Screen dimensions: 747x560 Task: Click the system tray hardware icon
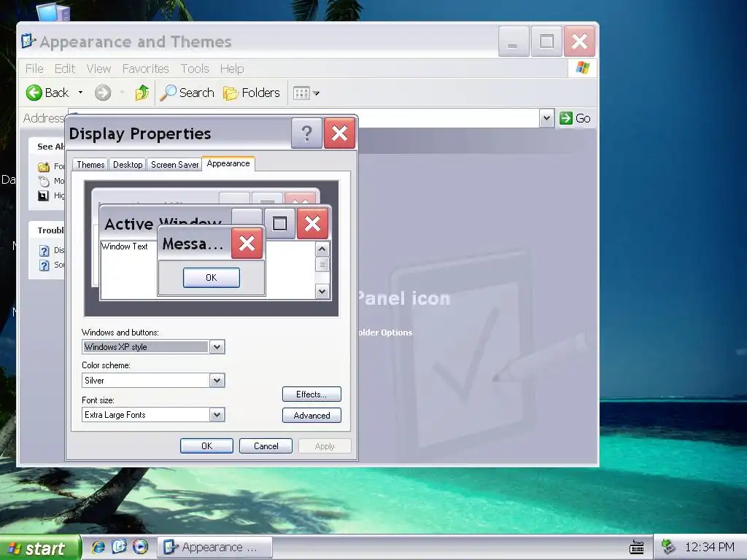(x=668, y=547)
